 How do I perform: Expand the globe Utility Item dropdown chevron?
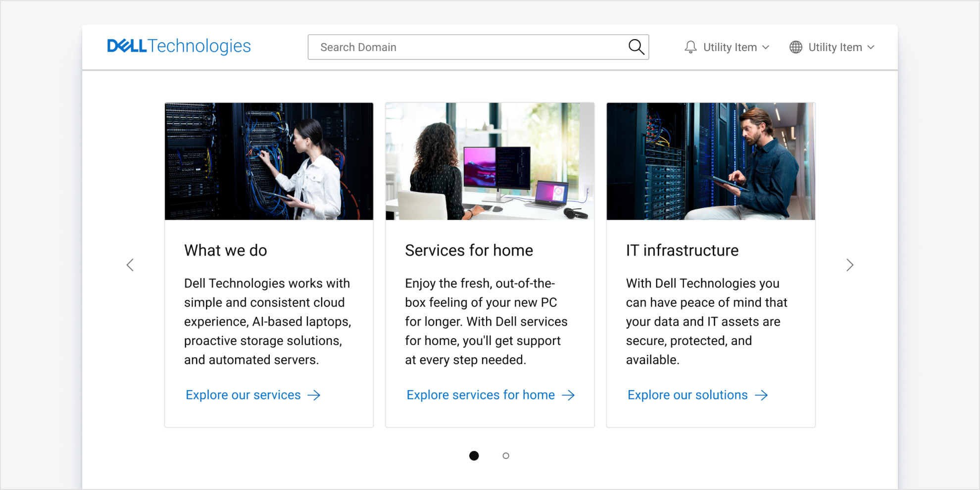point(871,47)
